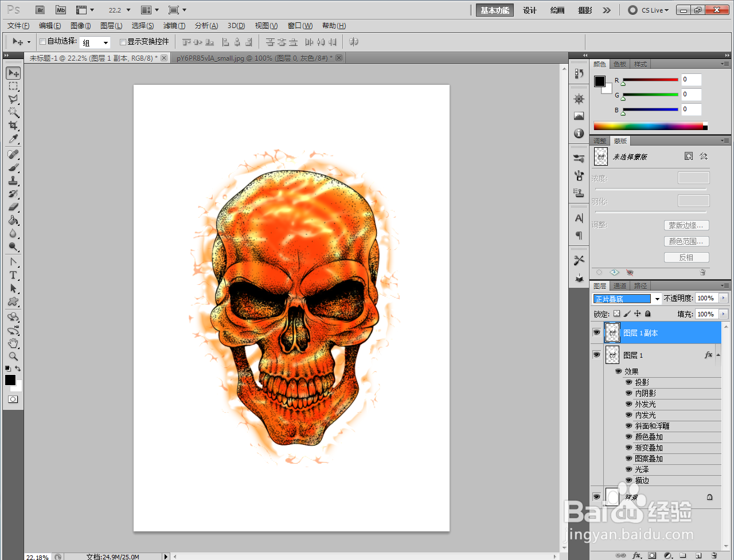This screenshot has width=734, height=560.
Task: Click the color spectrum ramp bar
Action: 650,126
